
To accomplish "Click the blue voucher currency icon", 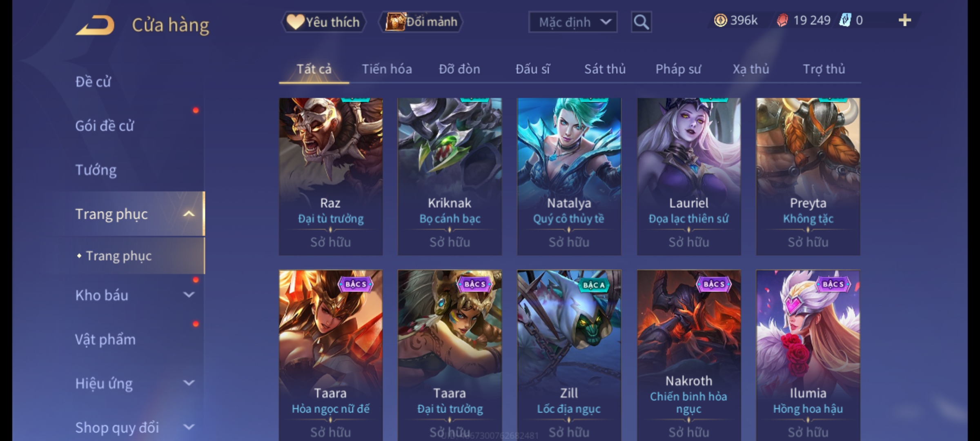I will coord(845,20).
